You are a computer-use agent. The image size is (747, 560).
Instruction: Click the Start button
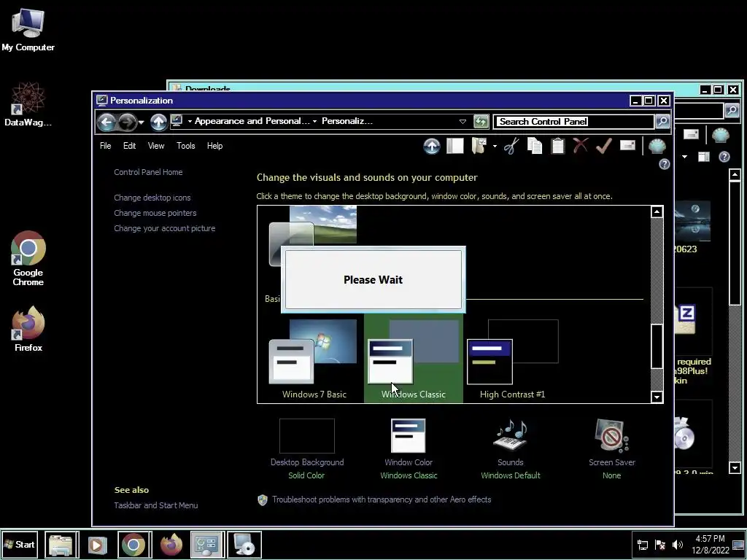(19, 545)
